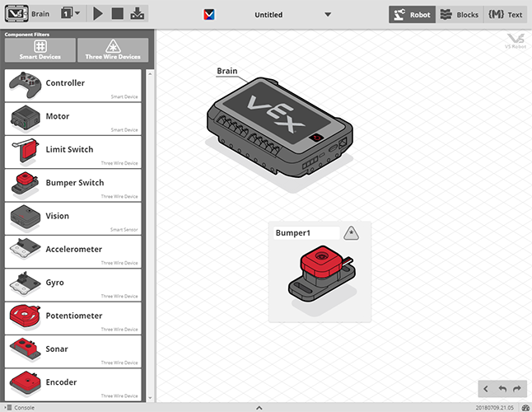Screen dimensions: 532x412
Task: Filter components by Three Wire Devices
Action: pos(113,50)
